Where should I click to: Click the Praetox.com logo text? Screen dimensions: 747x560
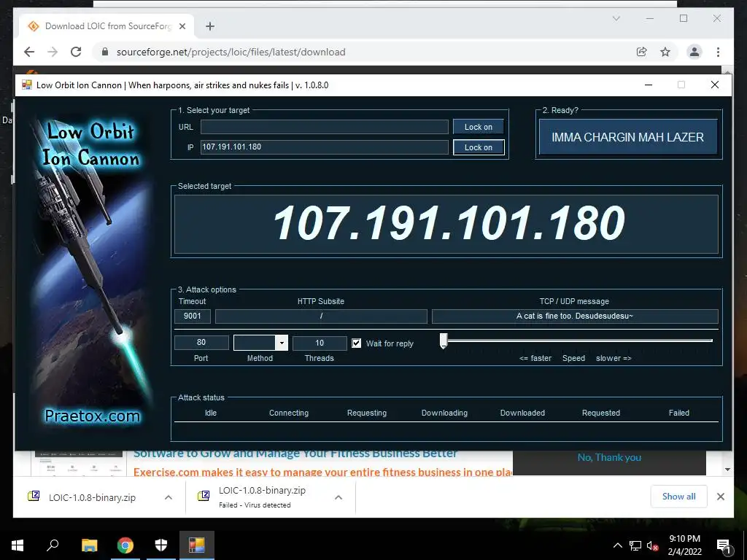93,416
